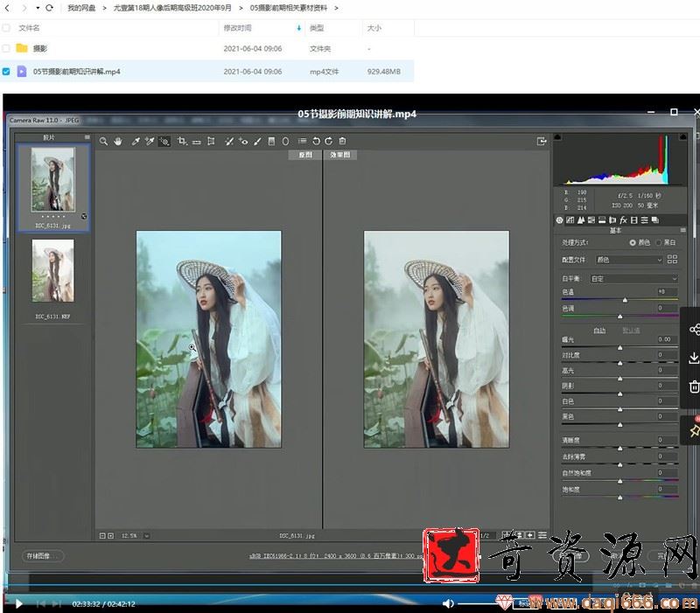Switch to the original image view tab

click(305, 155)
